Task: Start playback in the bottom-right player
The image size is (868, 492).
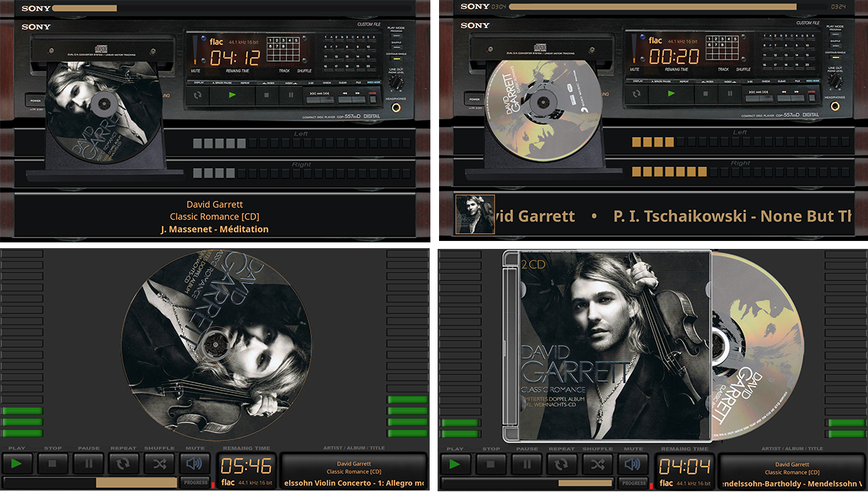Action: coord(455,464)
